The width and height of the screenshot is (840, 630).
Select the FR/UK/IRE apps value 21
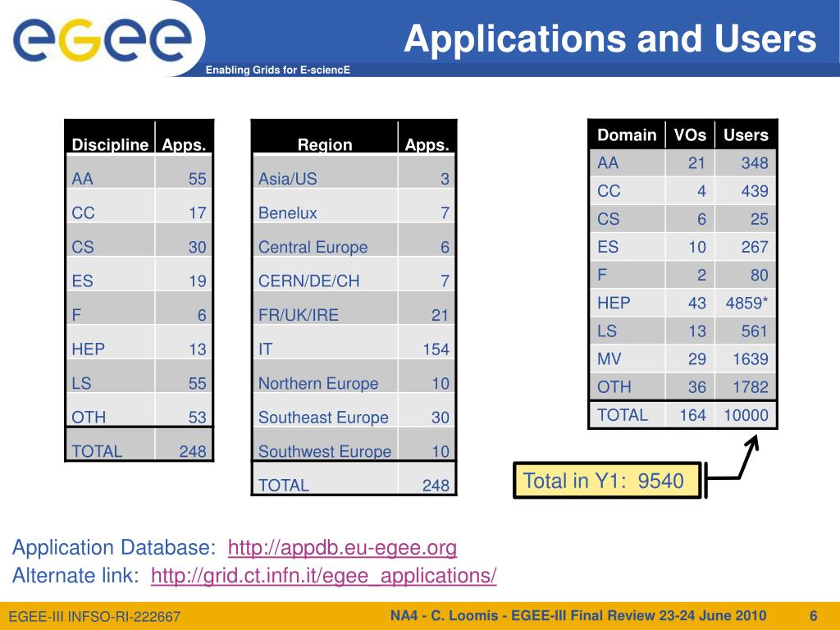[440, 315]
